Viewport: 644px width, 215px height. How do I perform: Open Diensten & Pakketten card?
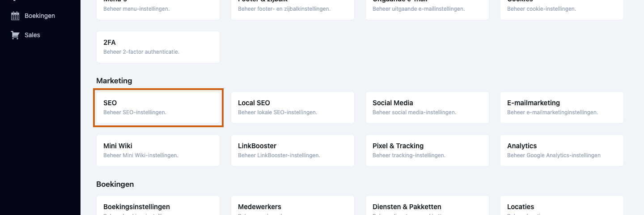pyautogui.click(x=428, y=206)
